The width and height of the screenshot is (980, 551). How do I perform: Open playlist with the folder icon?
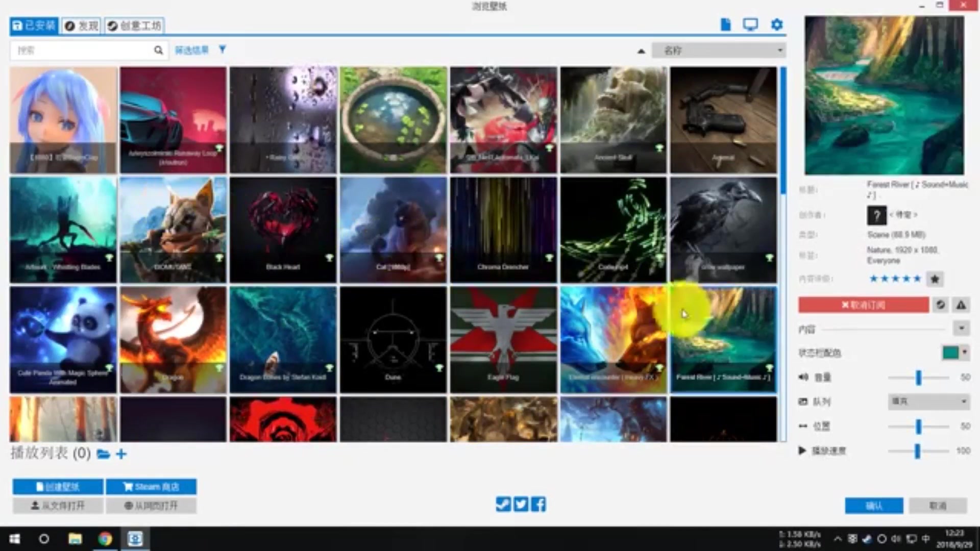tap(103, 454)
